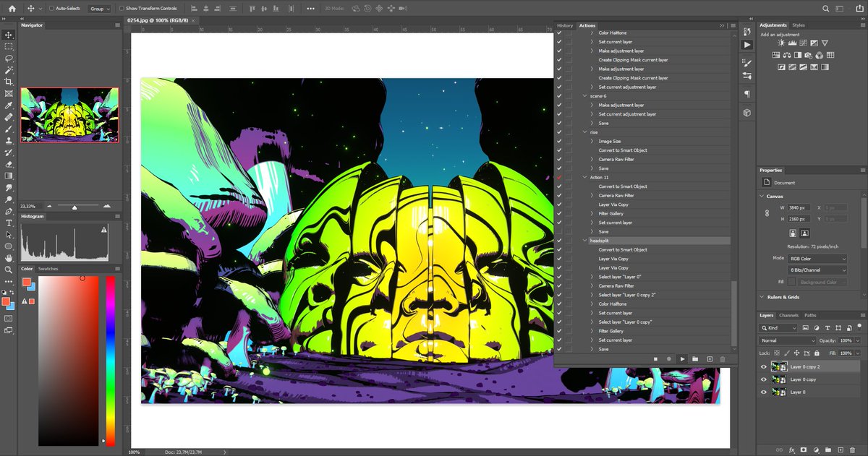The image size is (868, 456).
Task: Collapse the rise action
Action: pyautogui.click(x=584, y=132)
